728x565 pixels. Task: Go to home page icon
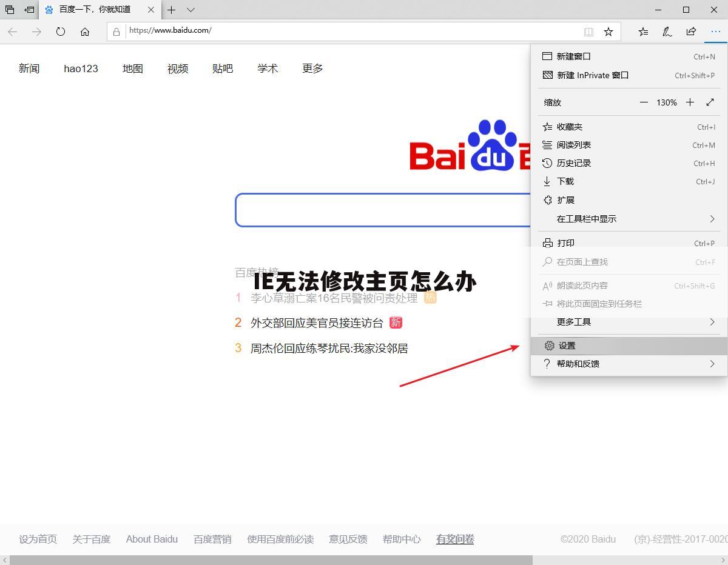click(x=85, y=32)
